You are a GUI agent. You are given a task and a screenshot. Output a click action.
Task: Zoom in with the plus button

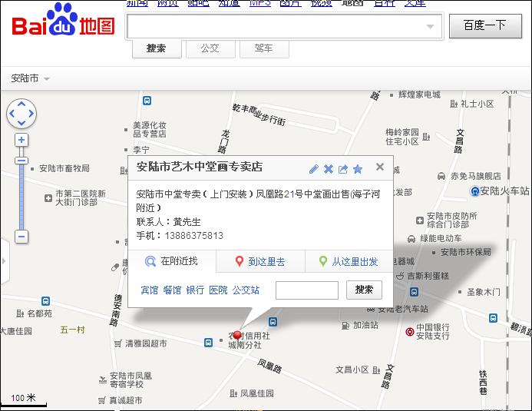coord(21,140)
